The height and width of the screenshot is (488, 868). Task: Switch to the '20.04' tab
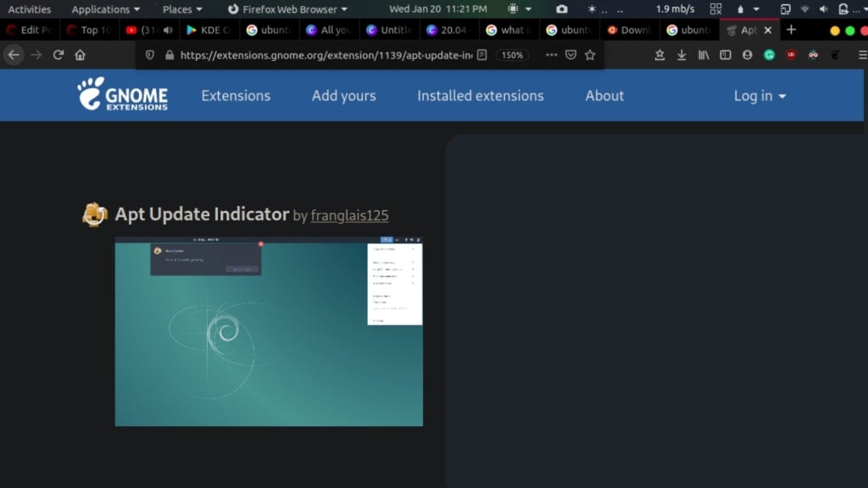click(x=449, y=30)
